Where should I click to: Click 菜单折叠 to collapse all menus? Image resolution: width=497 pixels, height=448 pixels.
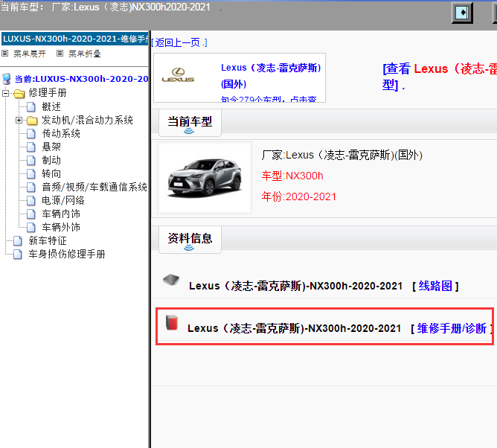pyautogui.click(x=85, y=54)
